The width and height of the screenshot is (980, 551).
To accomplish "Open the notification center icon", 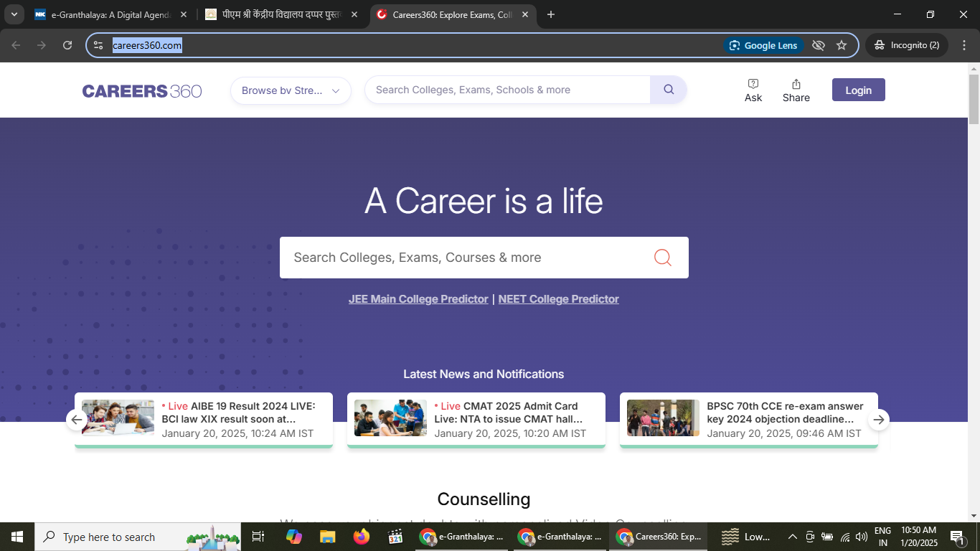I will [x=957, y=537].
